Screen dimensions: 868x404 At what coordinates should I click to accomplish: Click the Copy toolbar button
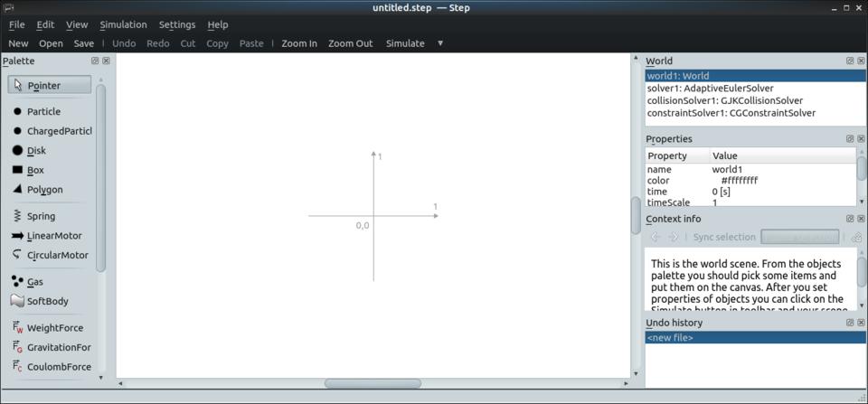click(218, 43)
